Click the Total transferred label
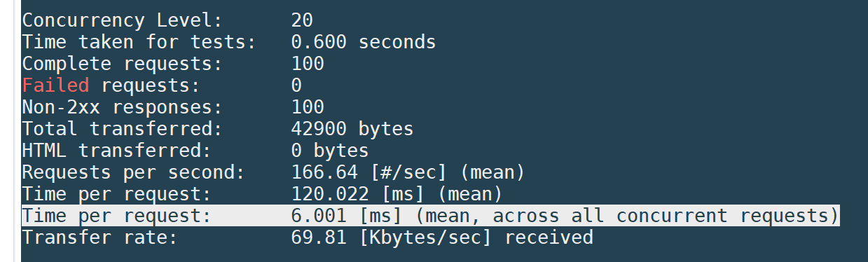Viewport: 868px width, 262px height. 123,129
